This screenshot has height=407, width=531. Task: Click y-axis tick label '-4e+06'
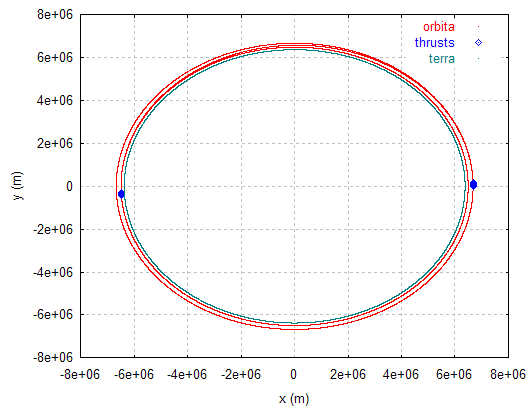52,272
